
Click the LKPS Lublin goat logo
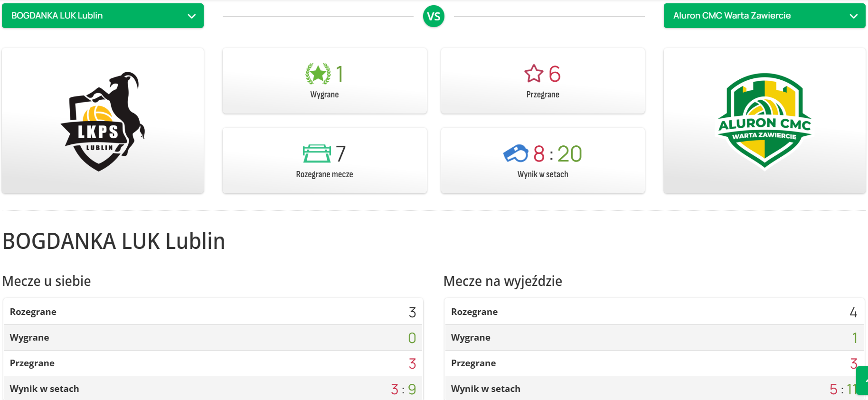(x=103, y=121)
